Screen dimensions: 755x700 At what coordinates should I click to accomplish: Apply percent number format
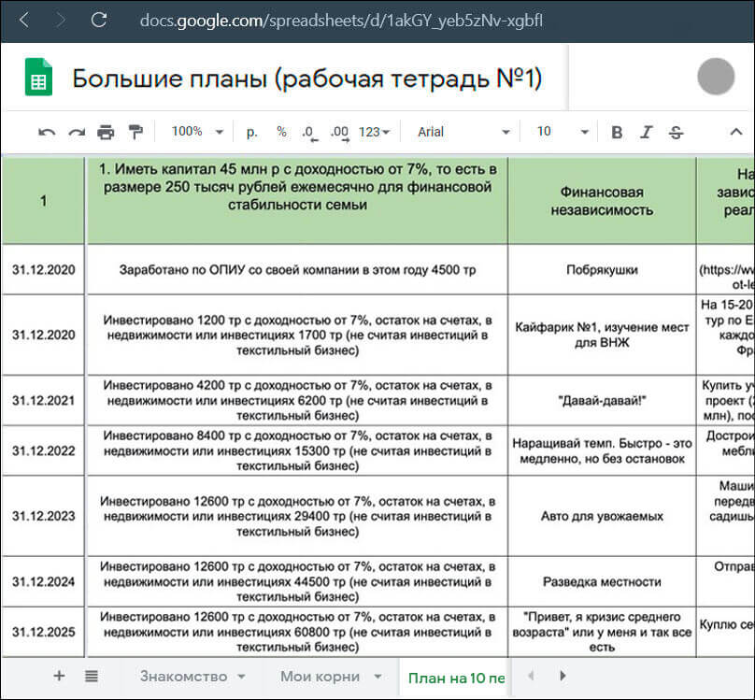tap(281, 132)
